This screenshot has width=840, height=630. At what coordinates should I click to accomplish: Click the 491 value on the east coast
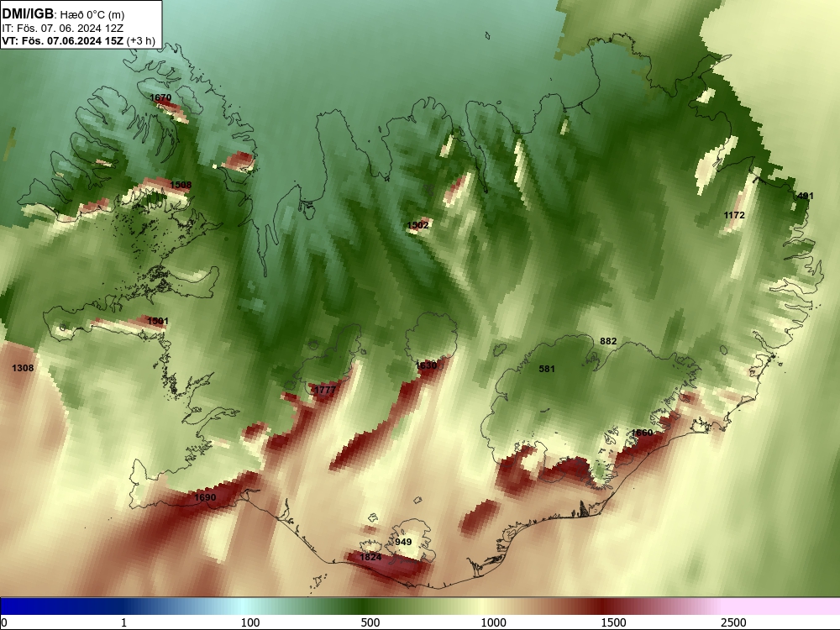(806, 196)
